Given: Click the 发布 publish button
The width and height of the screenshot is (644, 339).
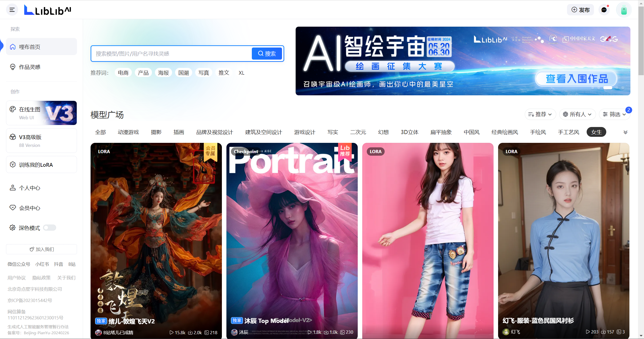Looking at the screenshot, I should coord(580,10).
